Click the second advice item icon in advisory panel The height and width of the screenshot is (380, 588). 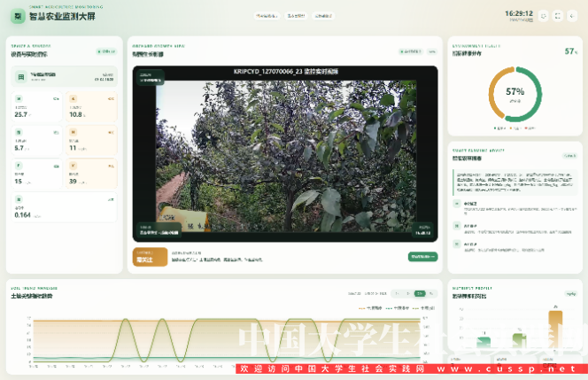(457, 226)
